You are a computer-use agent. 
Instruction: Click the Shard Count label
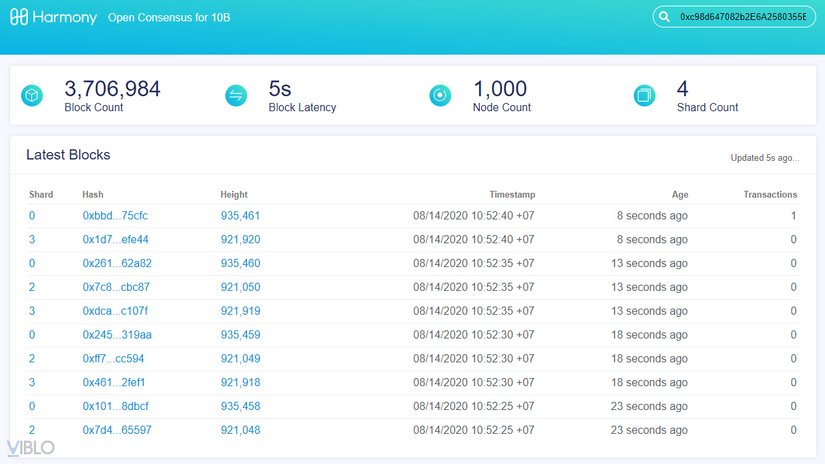click(x=707, y=107)
